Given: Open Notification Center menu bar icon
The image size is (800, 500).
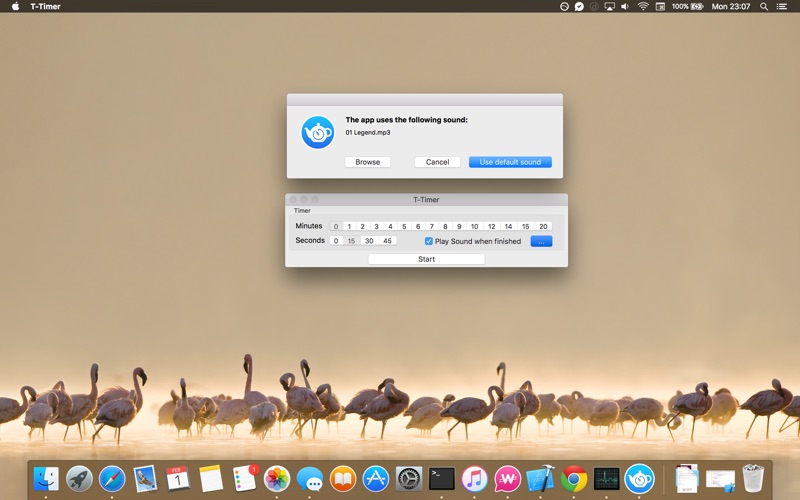Looking at the screenshot, I should coord(782,6).
